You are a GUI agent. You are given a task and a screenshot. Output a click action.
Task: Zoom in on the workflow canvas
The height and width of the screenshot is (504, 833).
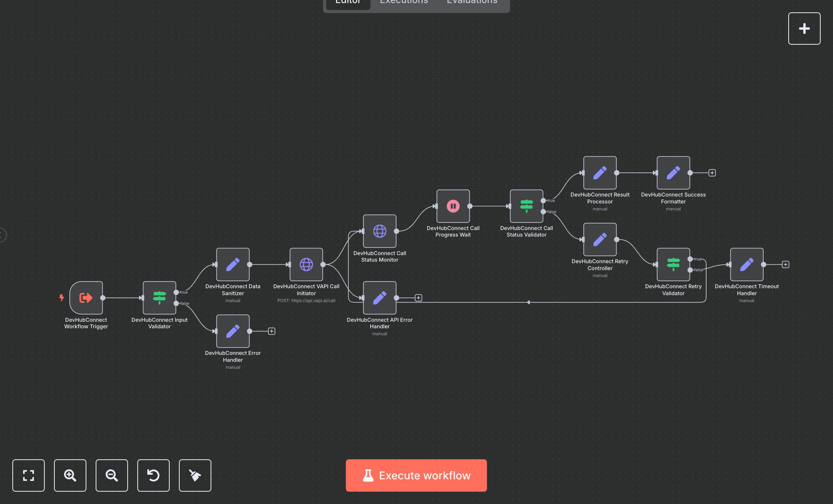pos(70,475)
